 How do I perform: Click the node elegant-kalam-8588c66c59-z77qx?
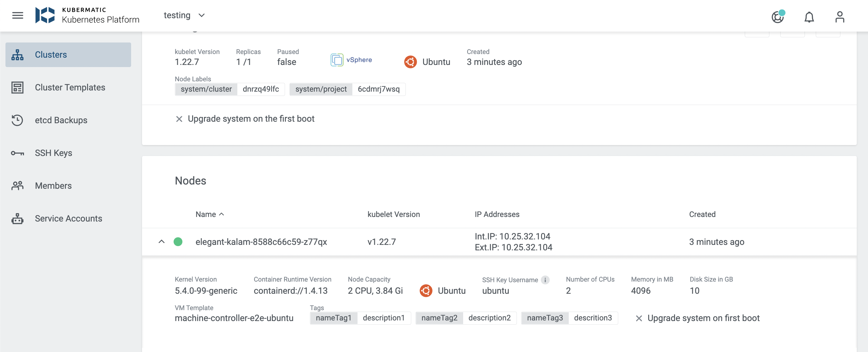click(262, 242)
